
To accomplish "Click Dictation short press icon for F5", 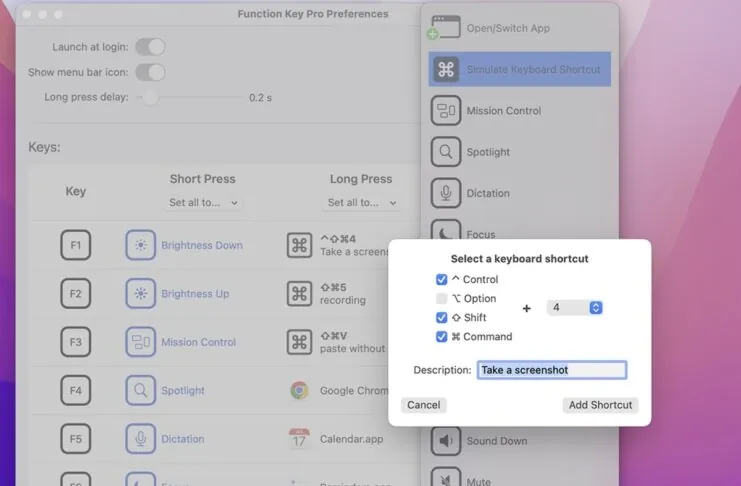I will click(140, 439).
